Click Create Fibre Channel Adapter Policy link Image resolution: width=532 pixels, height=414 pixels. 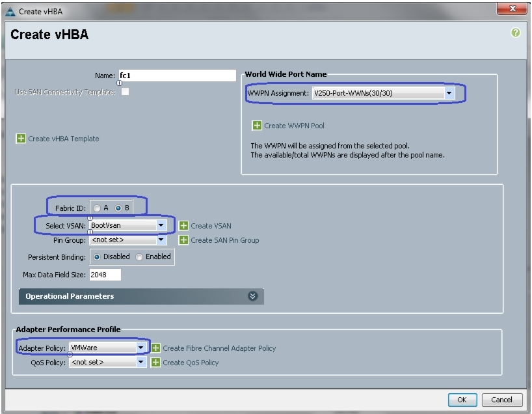pyautogui.click(x=219, y=348)
